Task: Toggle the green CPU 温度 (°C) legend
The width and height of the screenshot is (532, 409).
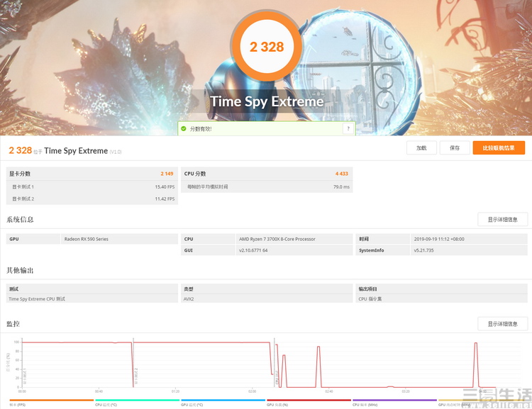Action: click(137, 403)
